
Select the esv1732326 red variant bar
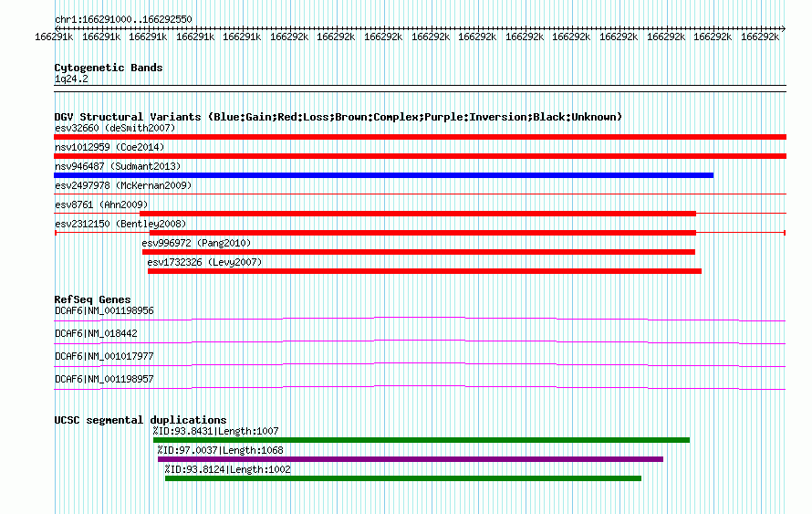tap(424, 271)
